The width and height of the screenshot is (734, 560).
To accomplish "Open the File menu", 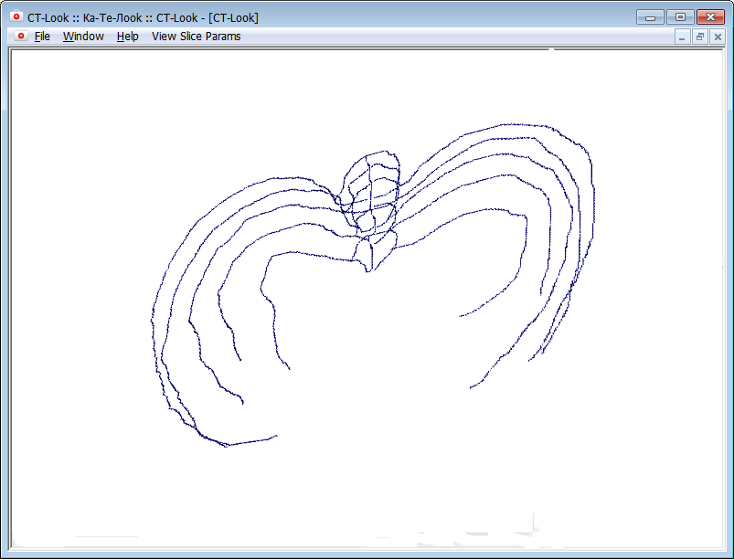I will click(x=42, y=37).
